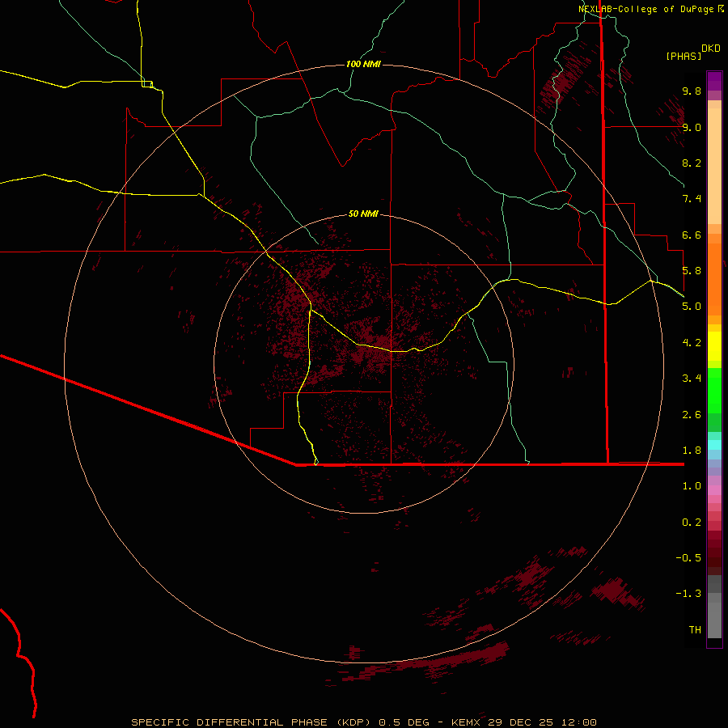The image size is (728, 728).
Task: Click the 1.8 value on color scale
Action: pos(692,451)
